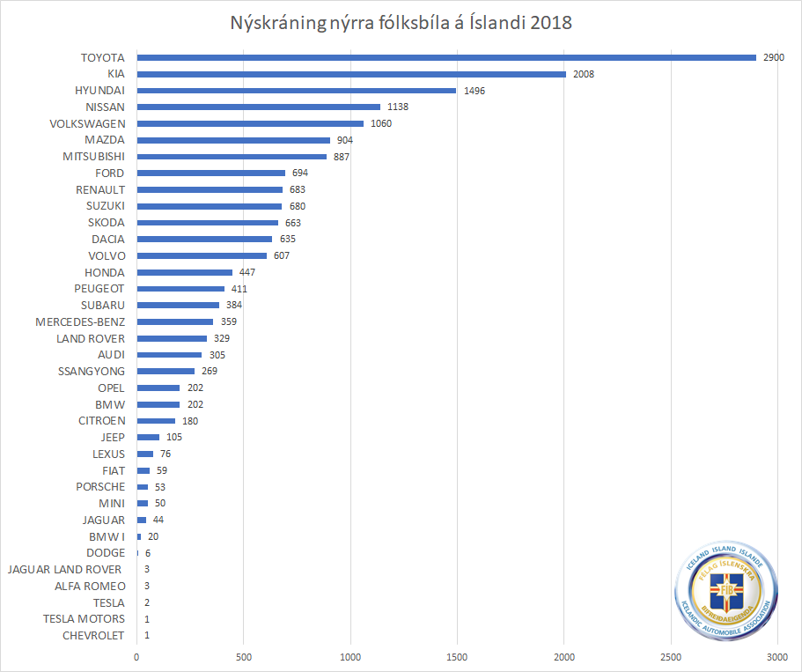Click the value label 680
802x672 pixels.
click(x=298, y=206)
